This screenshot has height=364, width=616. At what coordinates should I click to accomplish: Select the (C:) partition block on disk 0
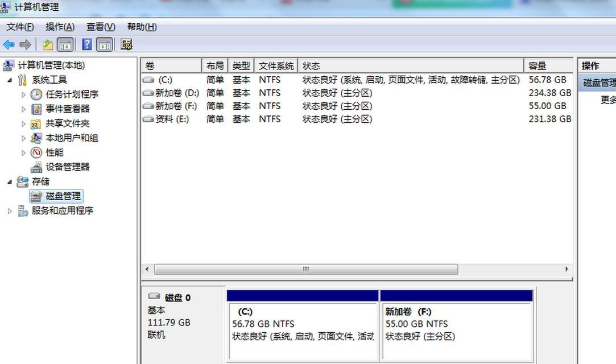coord(303,325)
